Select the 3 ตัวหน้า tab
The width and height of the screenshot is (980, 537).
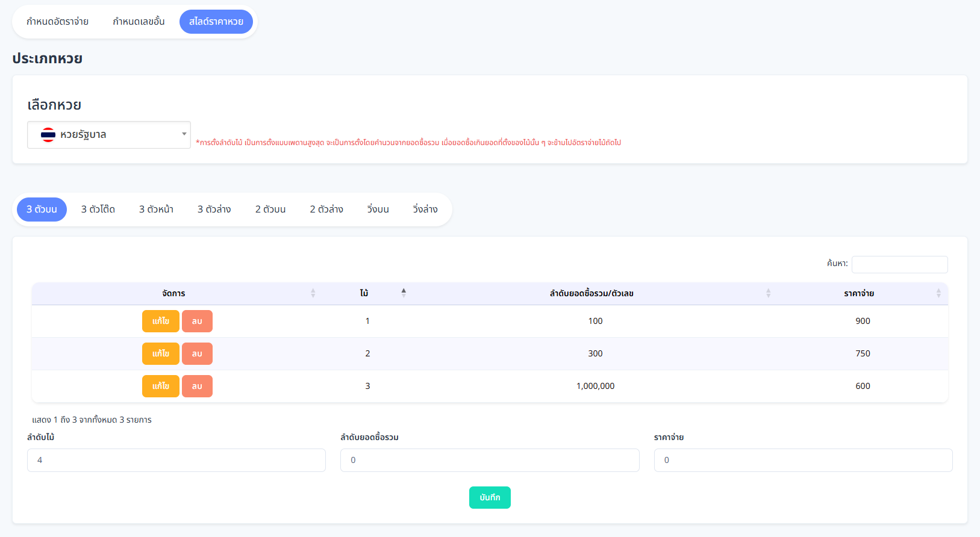click(156, 210)
